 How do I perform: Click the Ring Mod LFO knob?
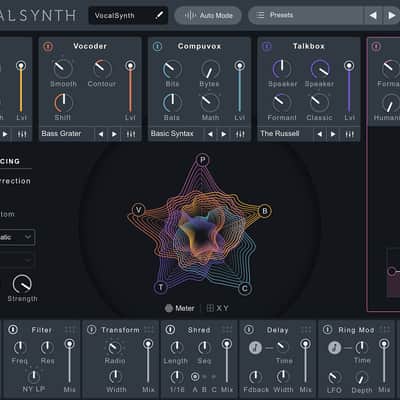[x=334, y=377]
